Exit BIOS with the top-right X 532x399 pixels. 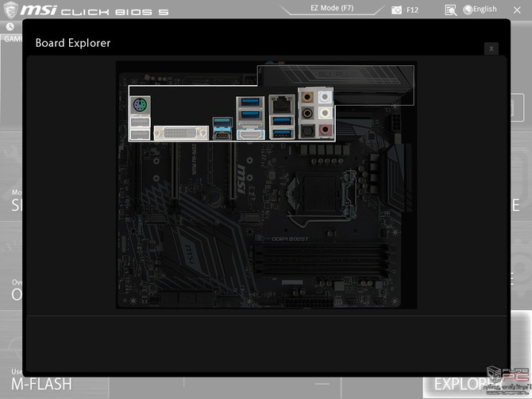pyautogui.click(x=517, y=10)
